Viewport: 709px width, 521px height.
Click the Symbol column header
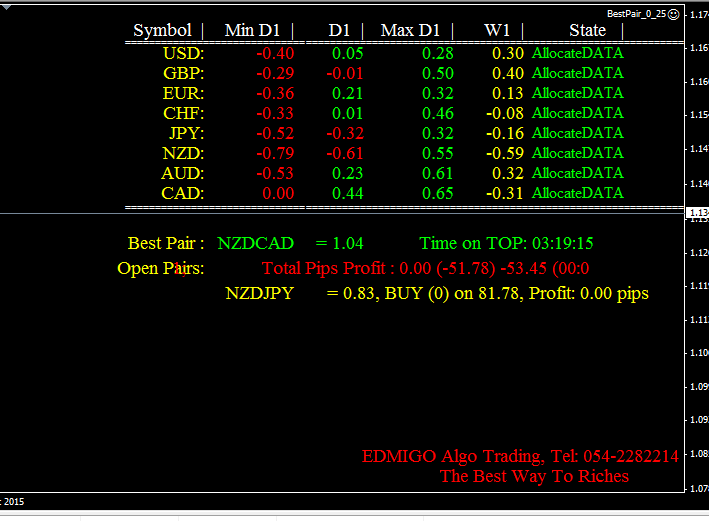coord(162,30)
